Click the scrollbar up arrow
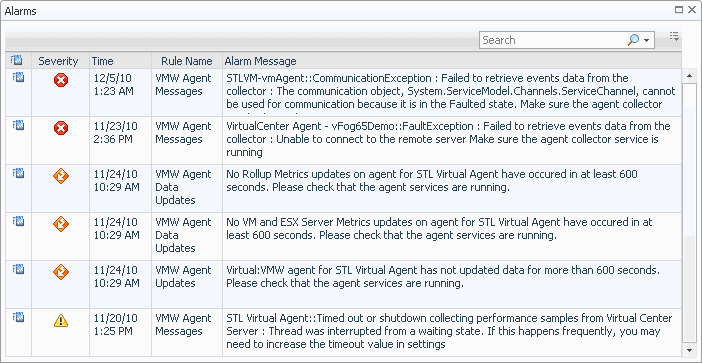Image resolution: width=702 pixels, height=363 pixels. click(x=689, y=76)
